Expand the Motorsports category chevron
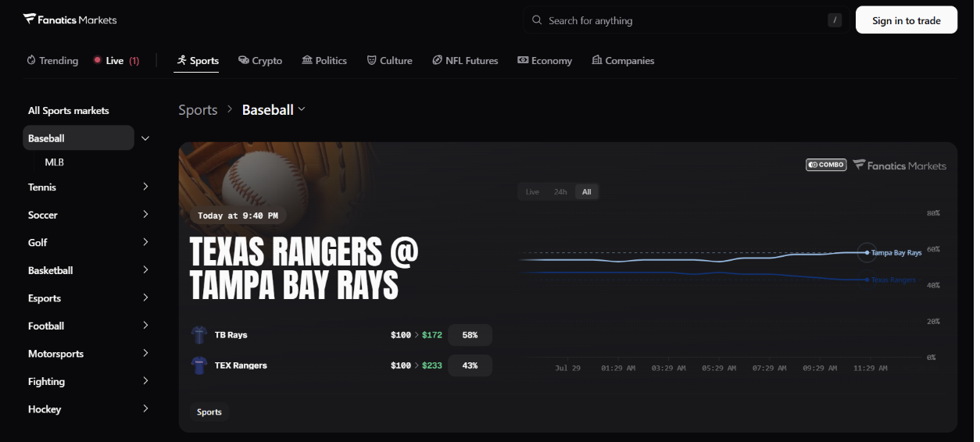980x442 pixels. pos(145,353)
